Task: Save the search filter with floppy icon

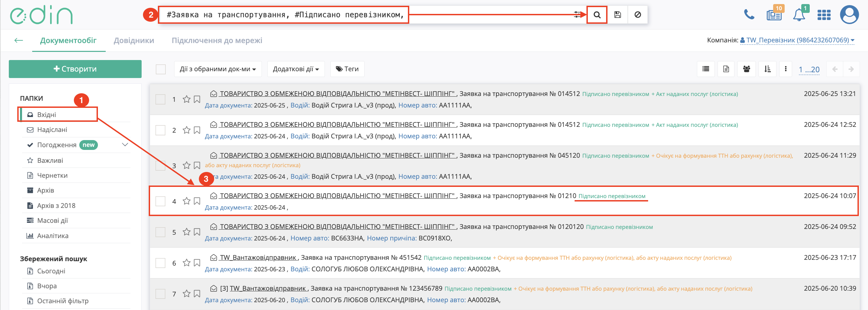Action: coord(618,15)
